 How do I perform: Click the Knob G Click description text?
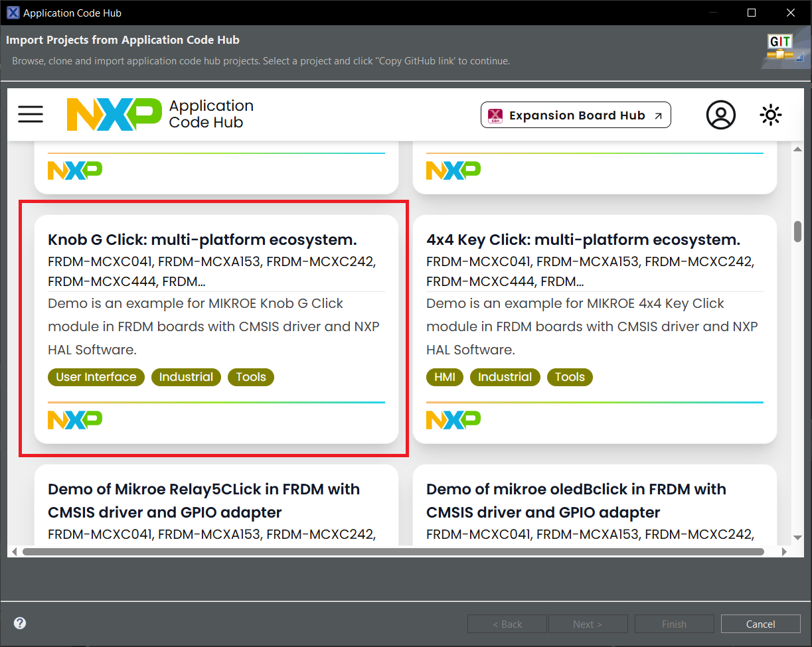214,326
